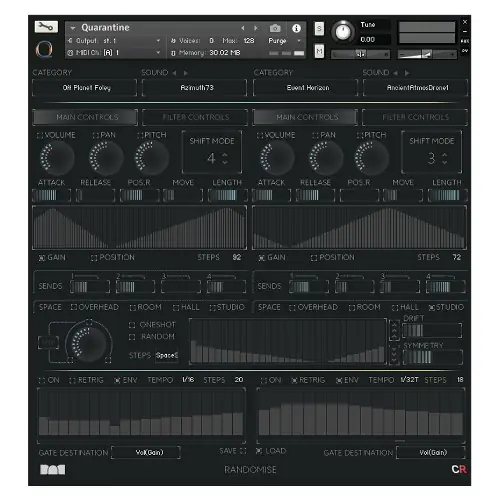
Task: Toggle the Random checkbox
Action: click(x=132, y=337)
